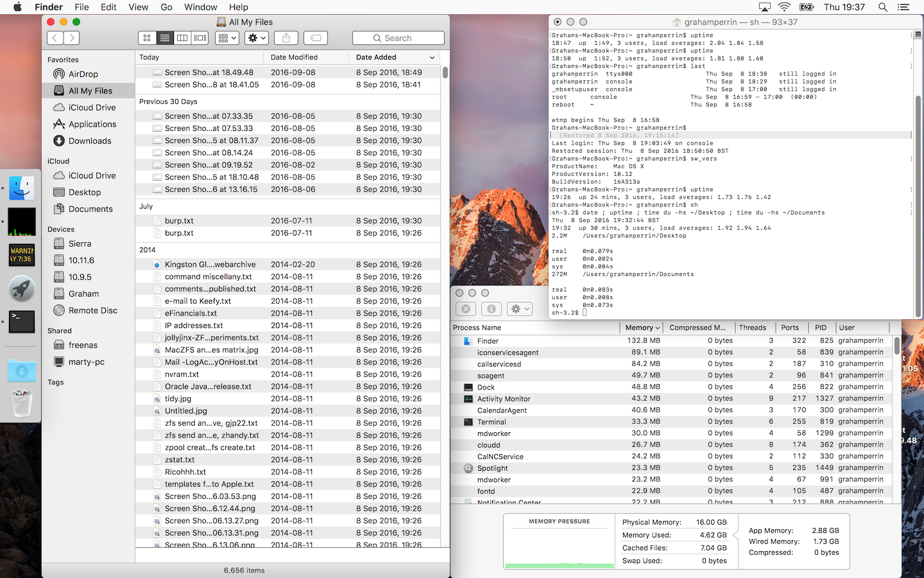Open the Downloads stack in the Dock

click(22, 371)
